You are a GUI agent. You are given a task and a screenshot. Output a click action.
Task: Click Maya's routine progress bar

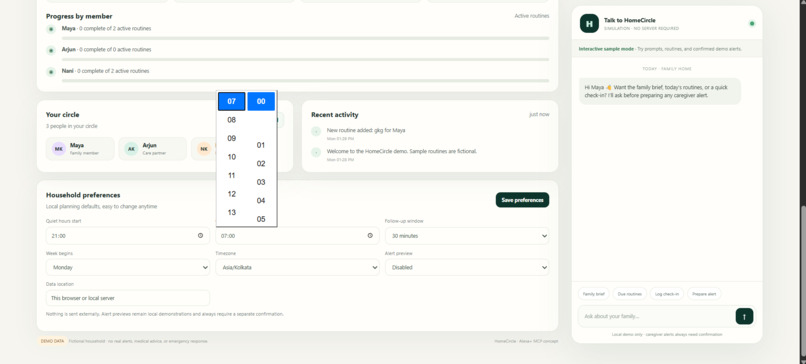(305, 38)
